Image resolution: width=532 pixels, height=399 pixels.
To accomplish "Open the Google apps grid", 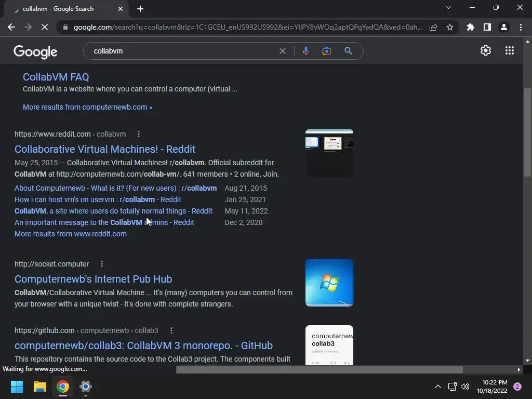I will tap(510, 50).
